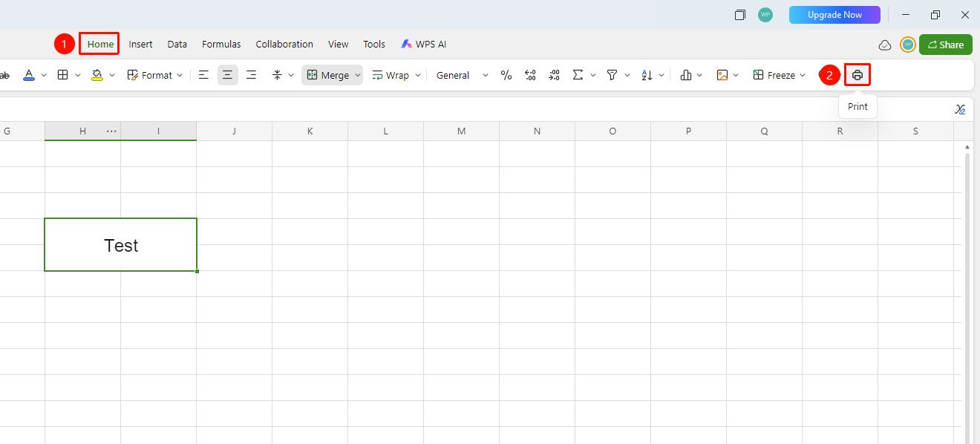The height and width of the screenshot is (444, 980).
Task: Toggle Wrap text
Action: 391,75
